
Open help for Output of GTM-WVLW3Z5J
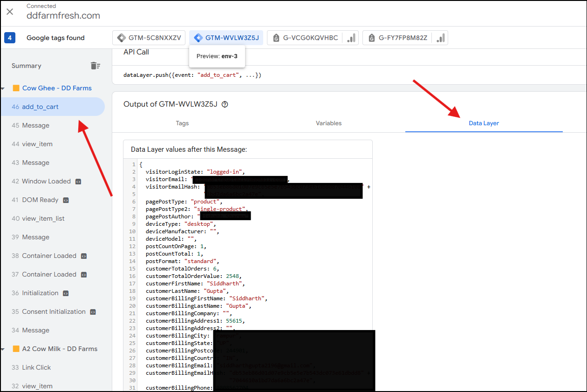(225, 104)
